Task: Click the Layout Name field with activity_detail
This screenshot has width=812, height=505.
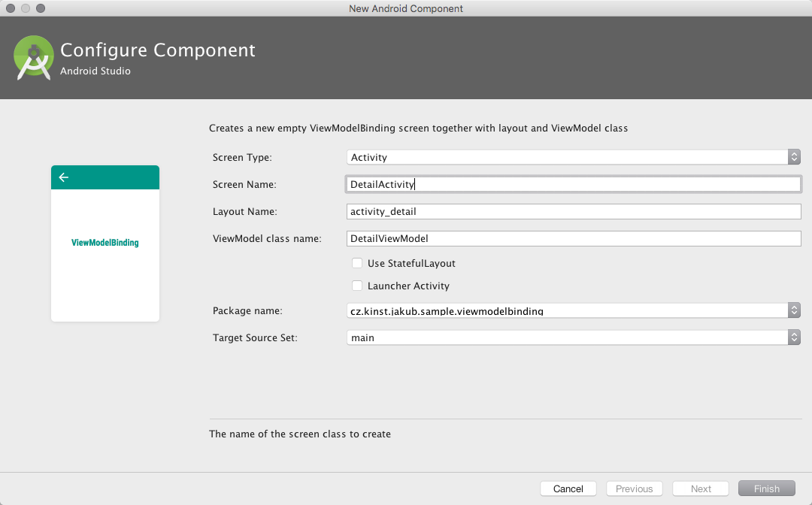Action: coord(573,211)
